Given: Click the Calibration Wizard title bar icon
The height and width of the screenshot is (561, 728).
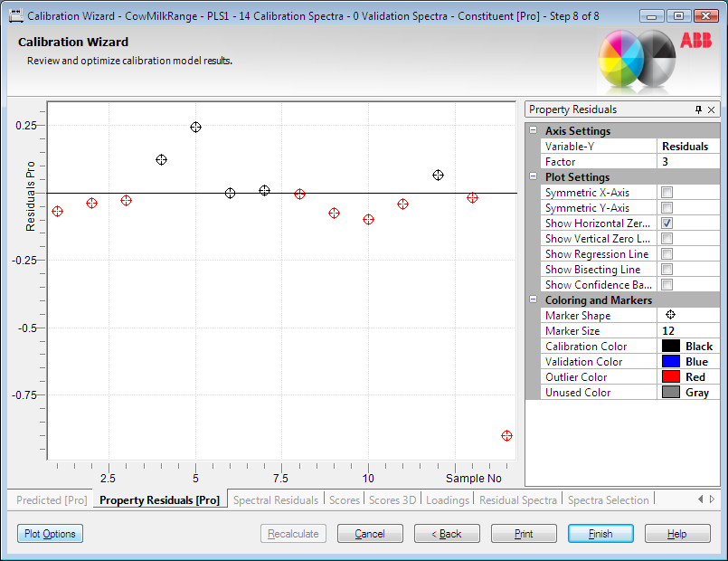Looking at the screenshot, I should pos(15,15).
